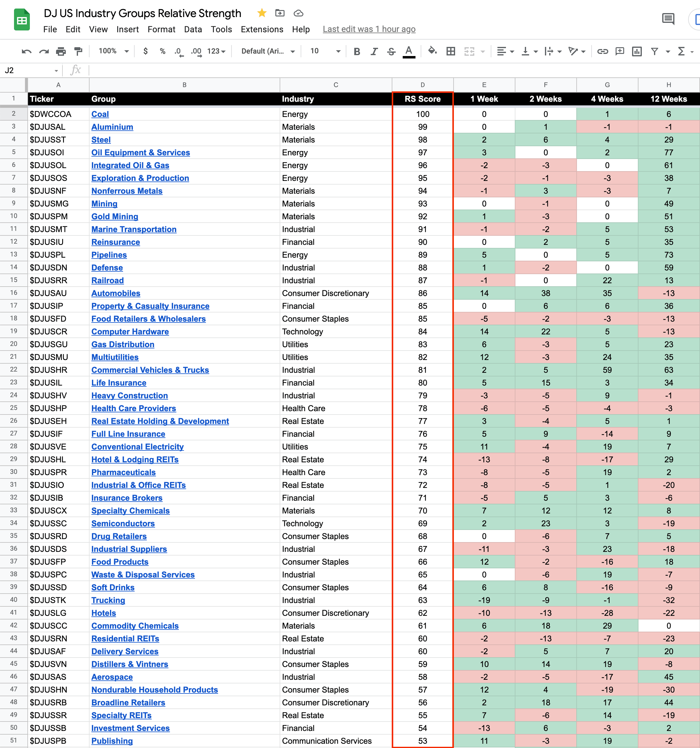This screenshot has height=748, width=700.
Task: Open the Format menu
Action: pyautogui.click(x=161, y=29)
